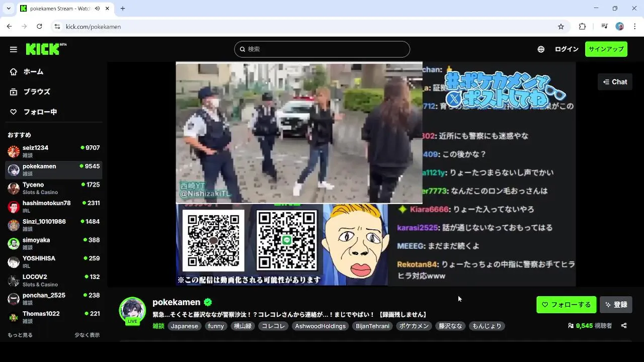Click the share icon beside viewer count
This screenshot has width=644, height=362.
coord(624,326)
